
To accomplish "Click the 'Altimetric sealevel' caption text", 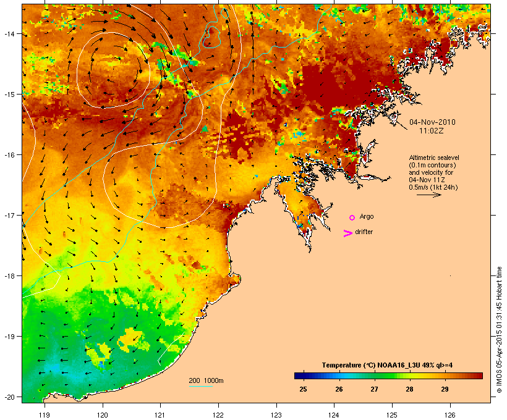I will (434, 157).
